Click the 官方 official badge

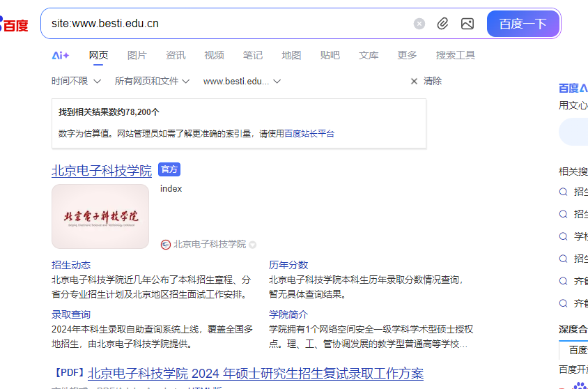pos(169,169)
